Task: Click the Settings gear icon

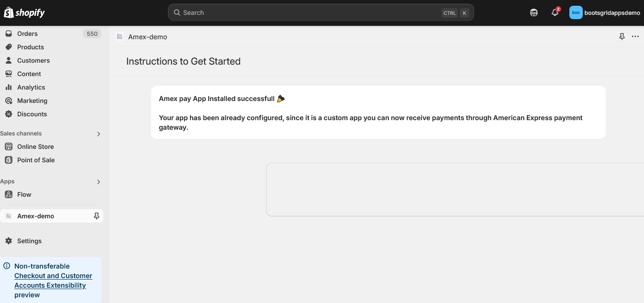Action: pyautogui.click(x=9, y=241)
